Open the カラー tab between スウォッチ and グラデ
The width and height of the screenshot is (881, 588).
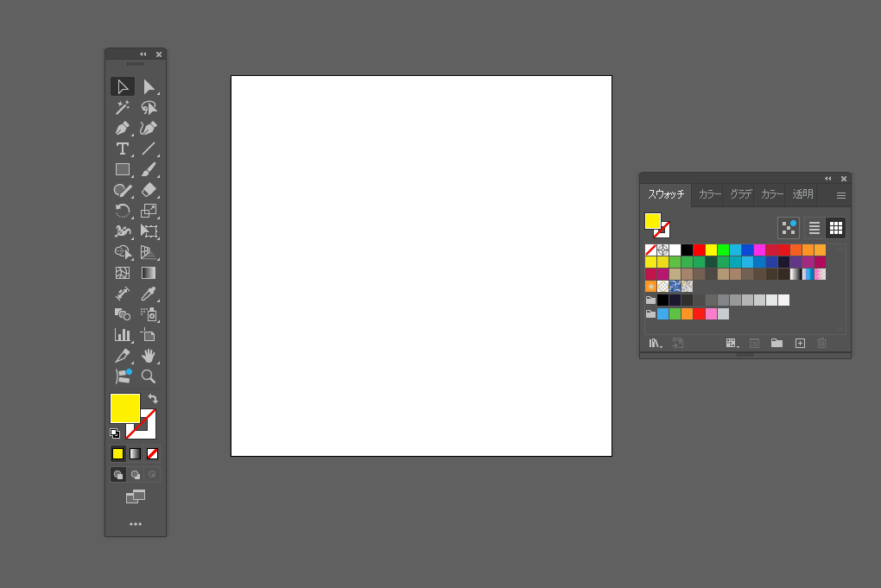tap(710, 194)
